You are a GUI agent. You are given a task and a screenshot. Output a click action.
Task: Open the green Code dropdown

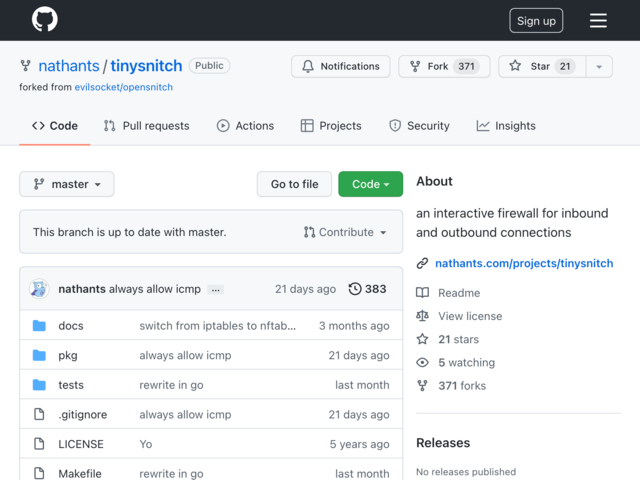(x=370, y=184)
